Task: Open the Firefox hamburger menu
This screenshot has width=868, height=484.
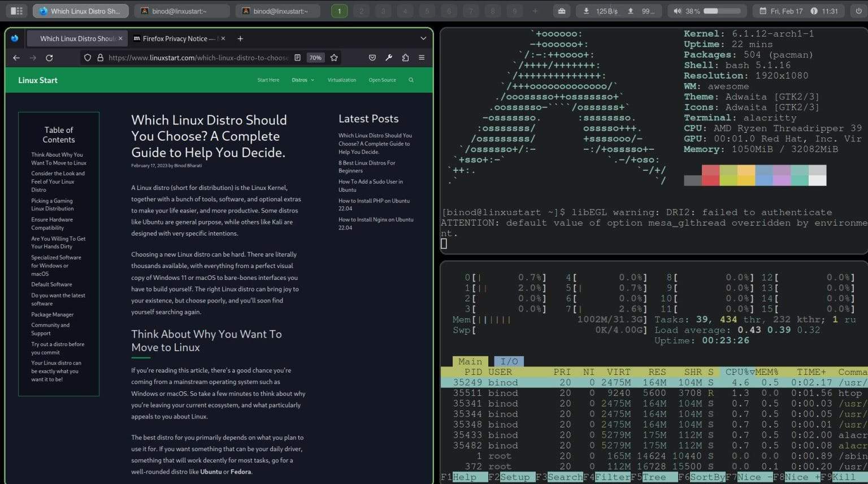Action: click(x=422, y=57)
